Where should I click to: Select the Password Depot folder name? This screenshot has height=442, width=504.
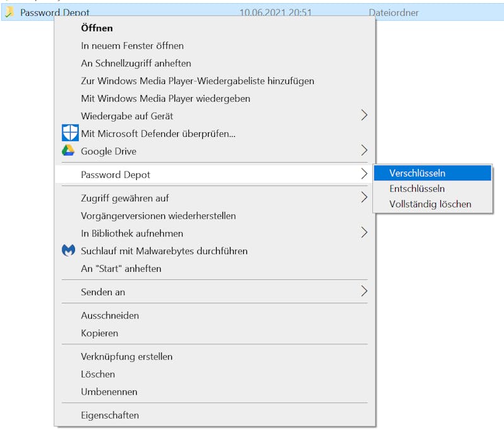(x=55, y=13)
